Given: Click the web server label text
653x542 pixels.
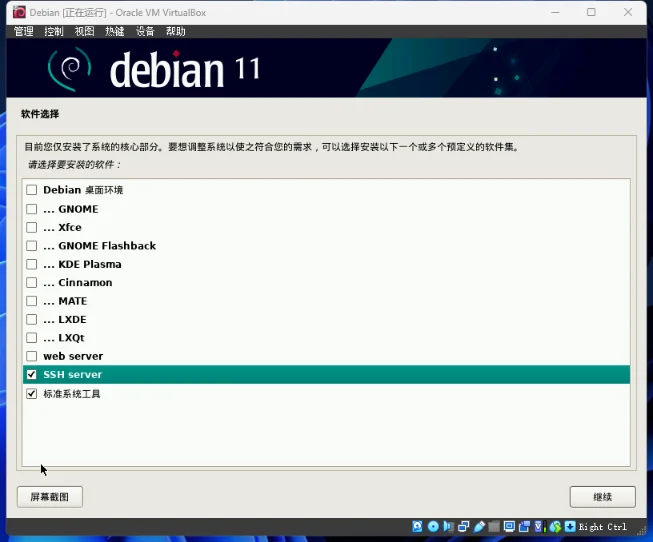Looking at the screenshot, I should coord(73,356).
